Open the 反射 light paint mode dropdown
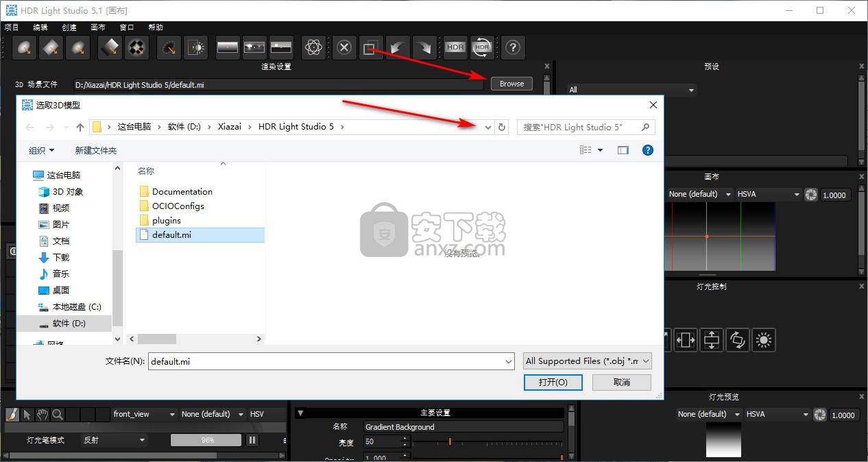The image size is (868, 462). (114, 440)
